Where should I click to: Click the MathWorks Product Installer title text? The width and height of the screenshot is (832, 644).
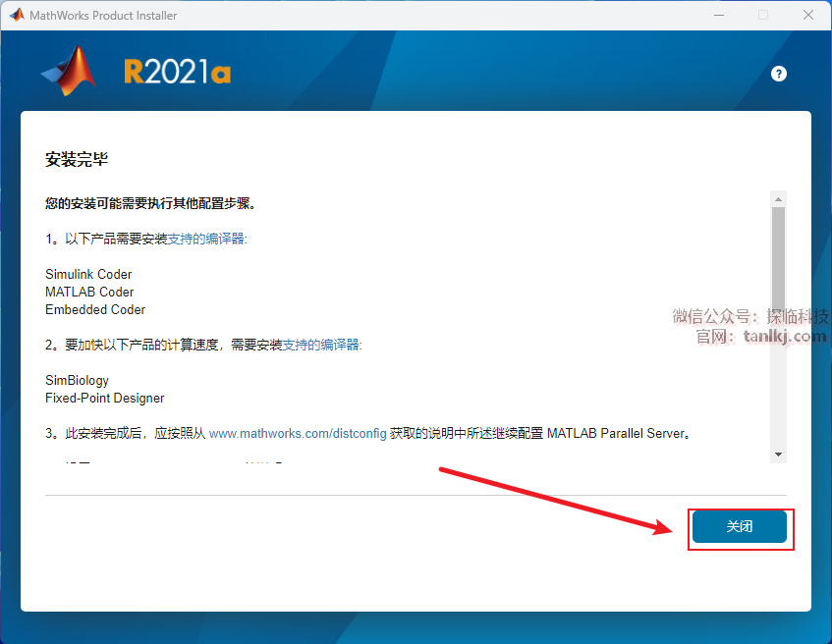[103, 16]
